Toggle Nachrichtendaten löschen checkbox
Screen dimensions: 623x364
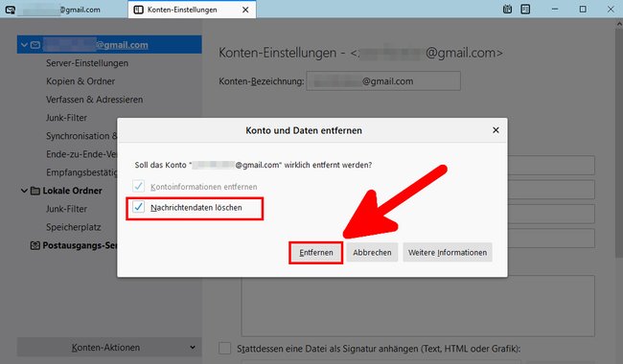(x=138, y=207)
